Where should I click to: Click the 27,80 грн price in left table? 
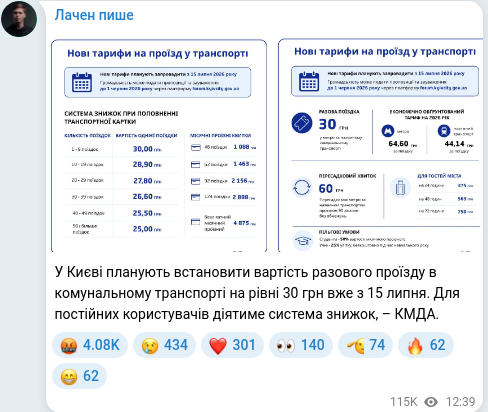click(147, 181)
